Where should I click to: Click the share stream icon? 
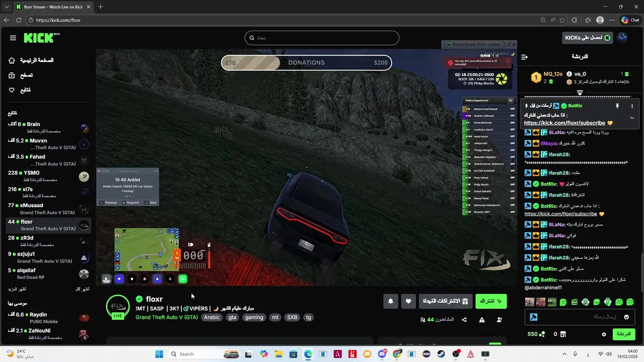pyautogui.click(x=464, y=319)
